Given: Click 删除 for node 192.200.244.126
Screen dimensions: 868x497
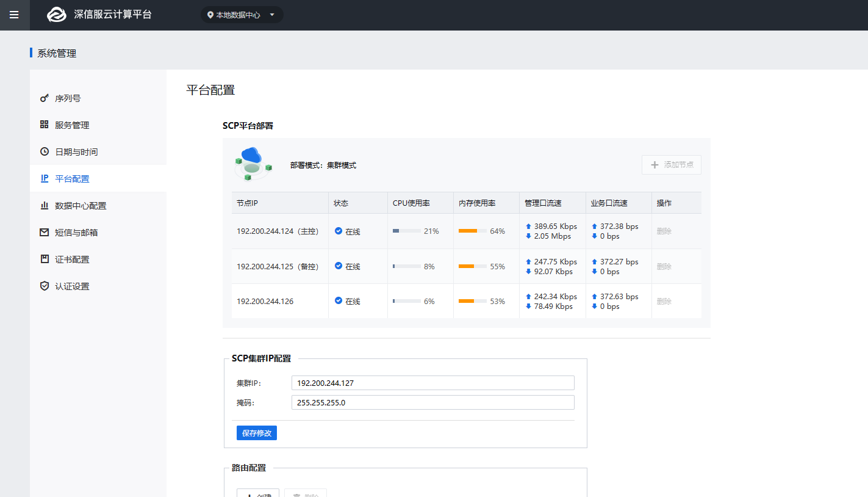Looking at the screenshot, I should 664,301.
